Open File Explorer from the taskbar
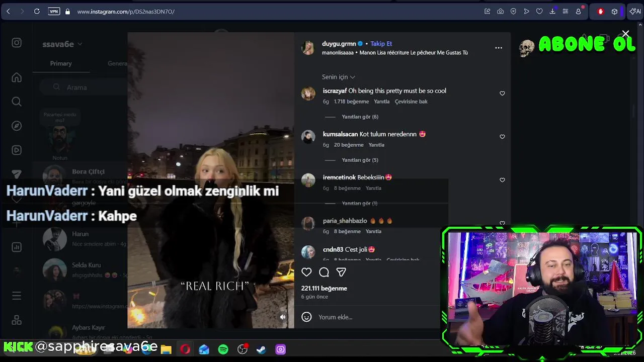Screen dimensions: 644x362 [166, 349]
